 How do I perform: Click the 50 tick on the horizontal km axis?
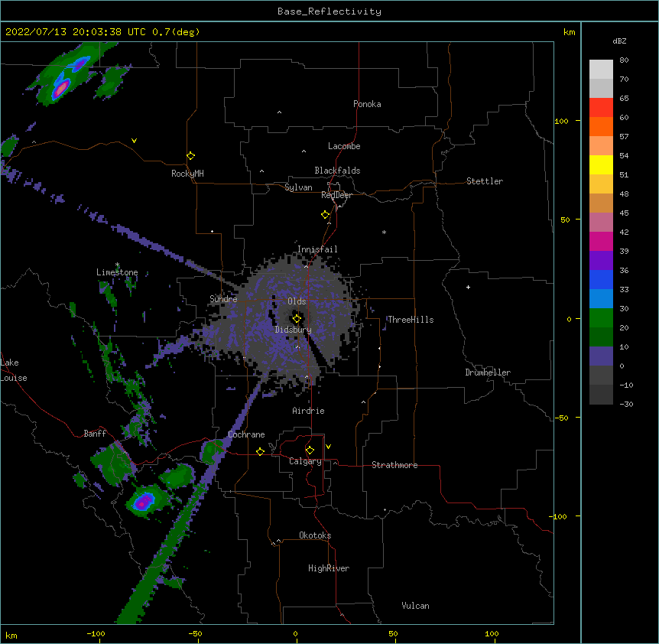pos(393,633)
